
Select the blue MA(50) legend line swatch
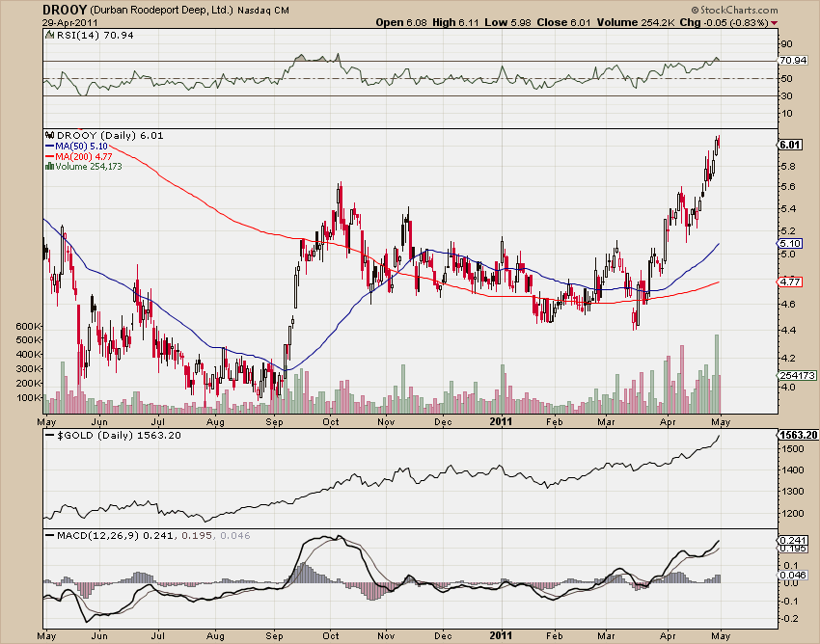coord(50,147)
